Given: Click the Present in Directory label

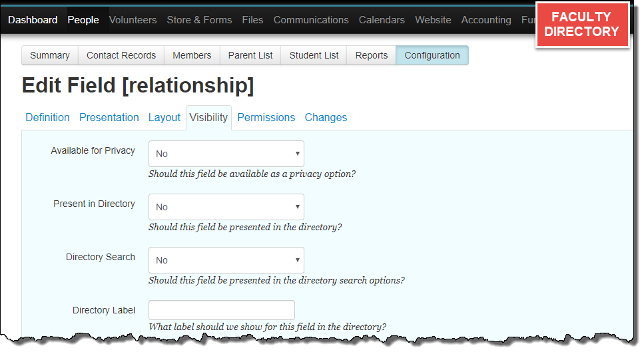Looking at the screenshot, I should [94, 204].
